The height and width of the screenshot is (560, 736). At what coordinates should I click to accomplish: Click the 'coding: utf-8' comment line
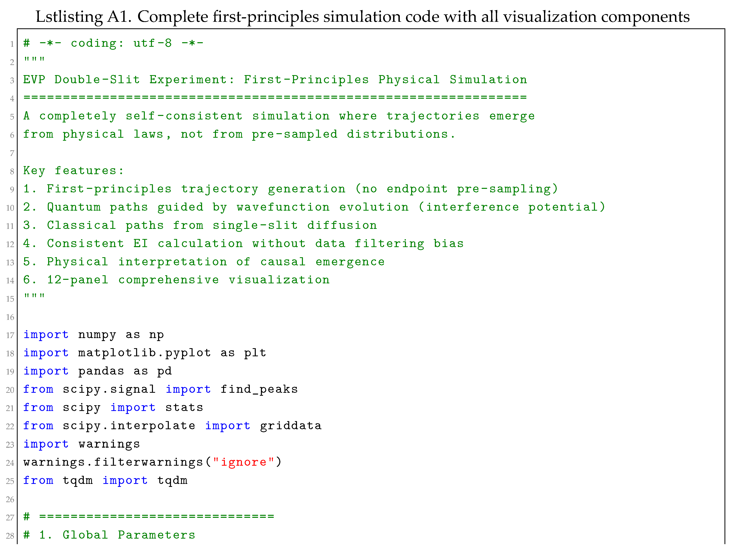113,43
